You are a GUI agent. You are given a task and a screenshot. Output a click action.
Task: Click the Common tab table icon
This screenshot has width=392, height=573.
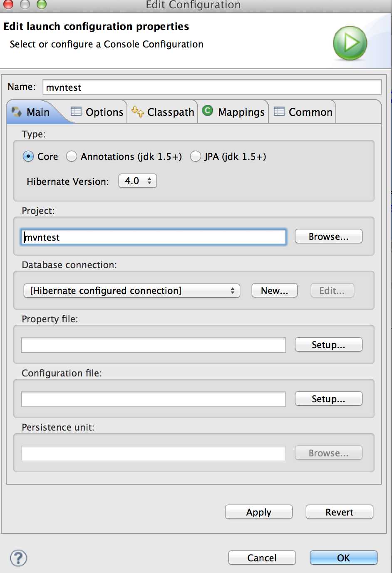pos(279,111)
